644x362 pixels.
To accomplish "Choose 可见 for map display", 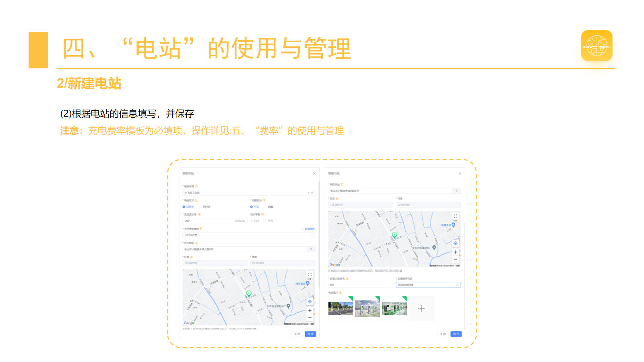I will tap(252, 207).
